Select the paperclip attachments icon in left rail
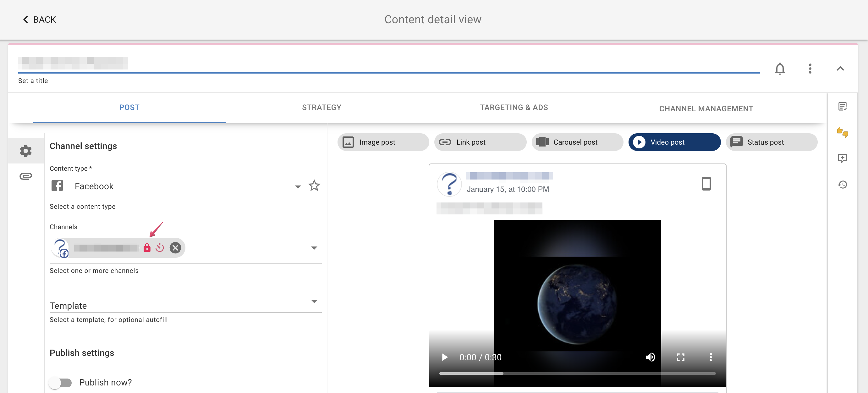The height and width of the screenshot is (393, 868). (25, 176)
